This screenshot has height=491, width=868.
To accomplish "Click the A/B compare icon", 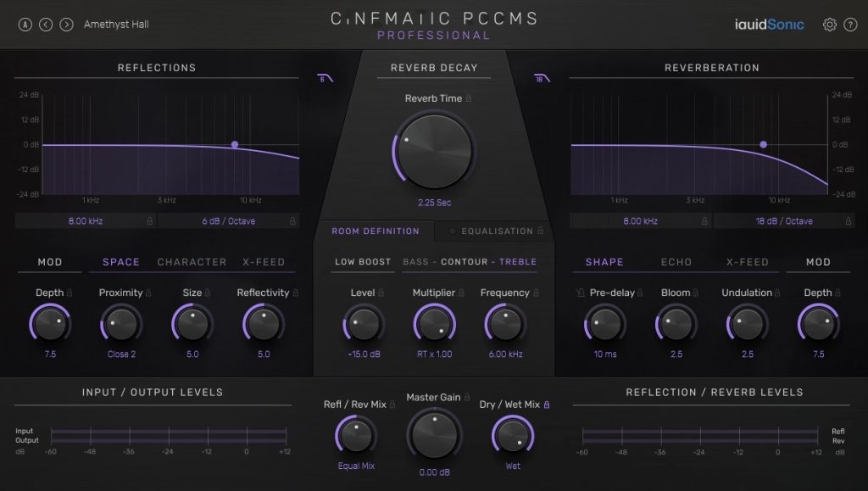I will click(25, 25).
